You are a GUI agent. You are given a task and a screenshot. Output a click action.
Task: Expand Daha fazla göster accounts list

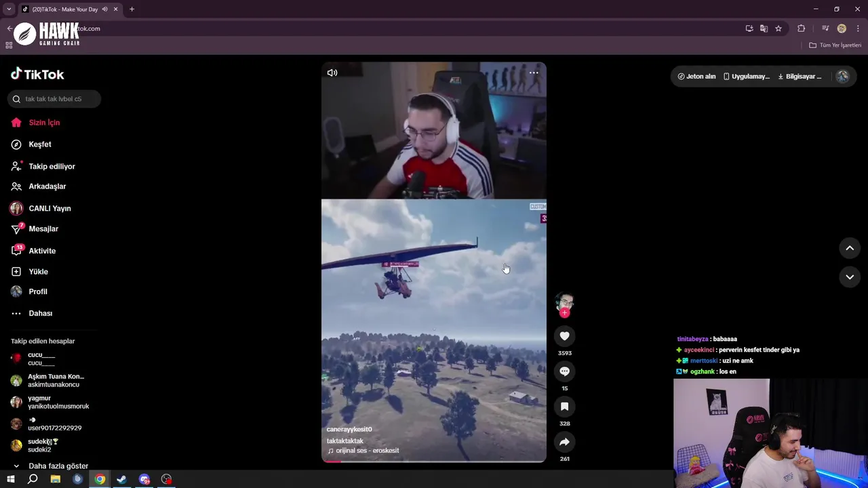(58, 466)
